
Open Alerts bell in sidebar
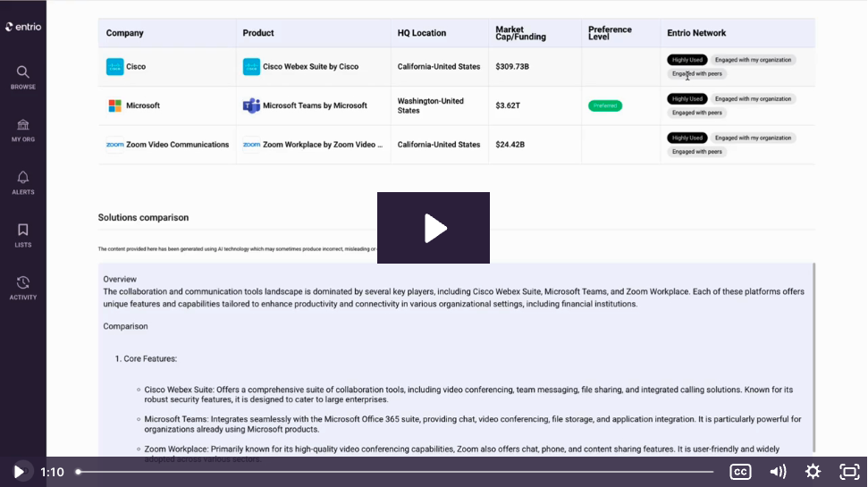point(22,182)
